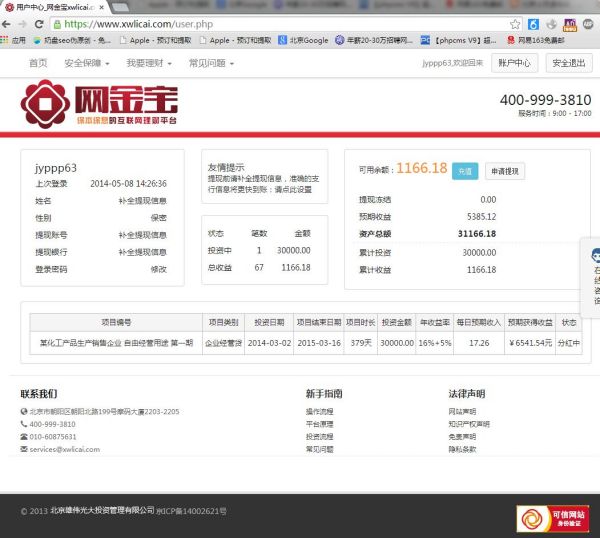Viewport: 600px width, 538px height.
Task: Click the 账户中心 button
Action: click(x=514, y=63)
